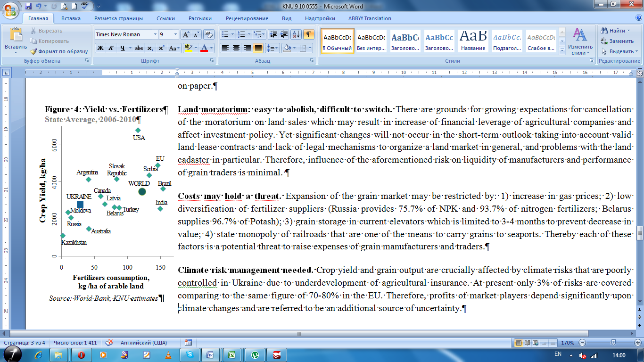
Task: Align text to the right
Action: coord(247,48)
